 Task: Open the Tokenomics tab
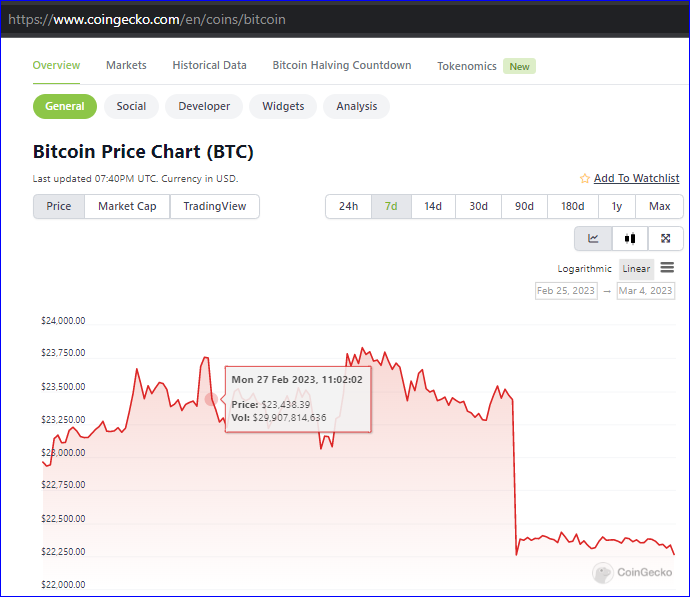467,66
